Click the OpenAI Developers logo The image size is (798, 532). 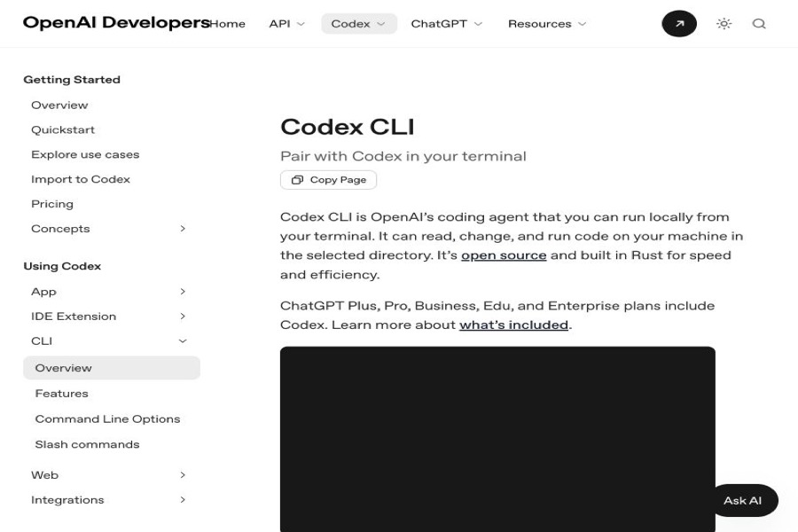tap(116, 23)
